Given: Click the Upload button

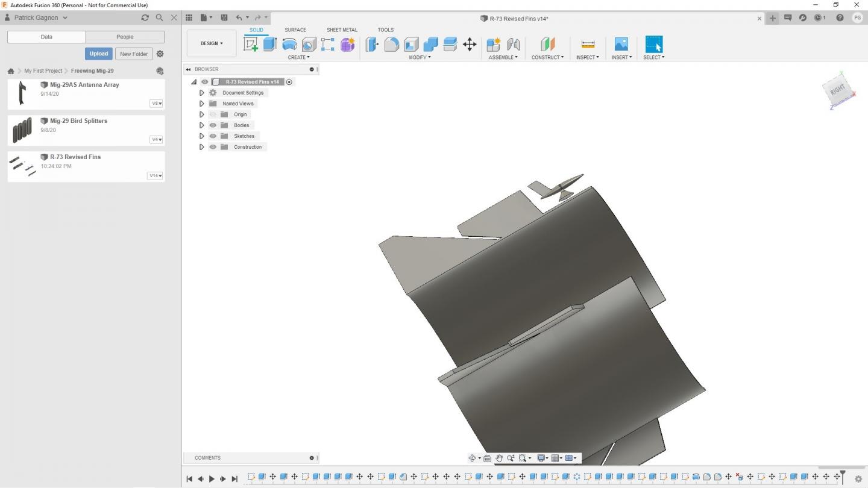Looking at the screenshot, I should click(x=99, y=54).
